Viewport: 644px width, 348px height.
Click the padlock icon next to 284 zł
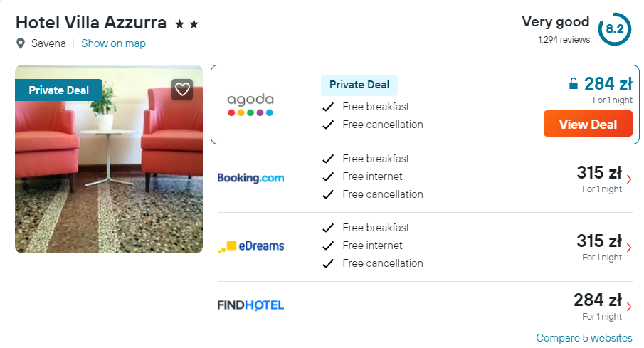[573, 84]
